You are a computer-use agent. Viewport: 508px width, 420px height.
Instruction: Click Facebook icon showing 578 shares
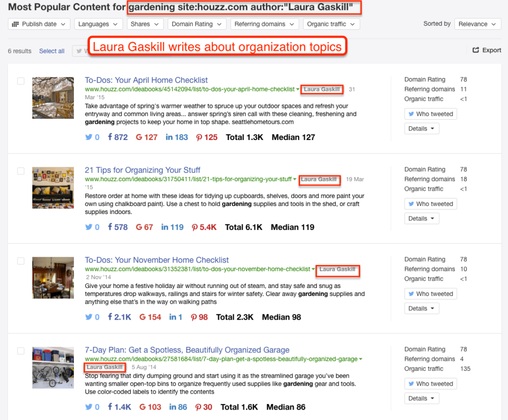click(110, 227)
